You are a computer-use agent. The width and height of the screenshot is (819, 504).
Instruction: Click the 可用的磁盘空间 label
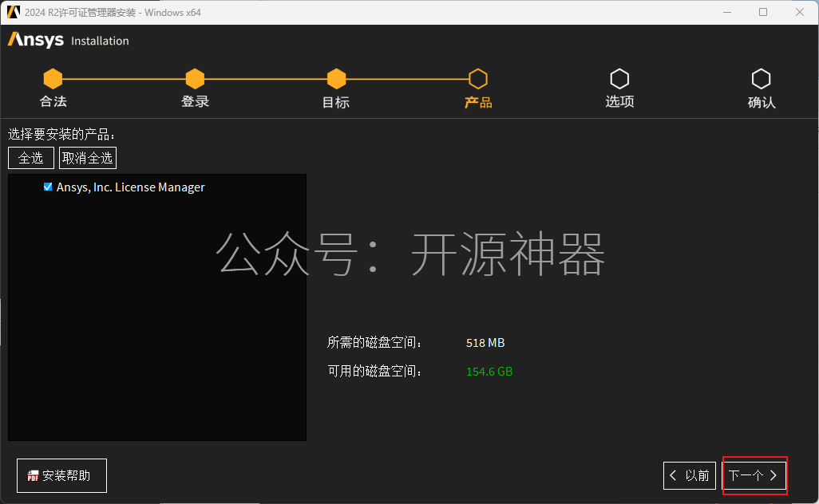pos(374,372)
